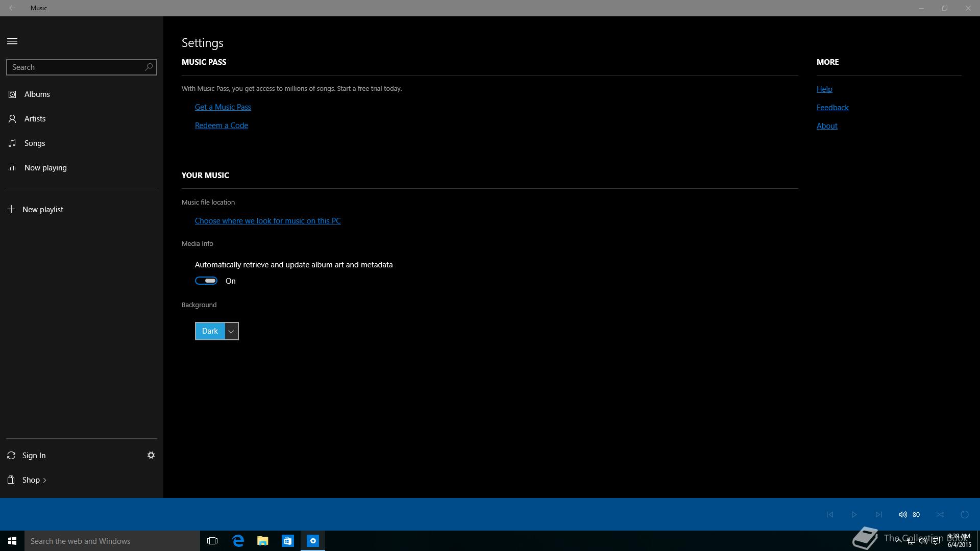Go to Artists in the sidebar
Screen dimensions: 980x551
click(82, 119)
